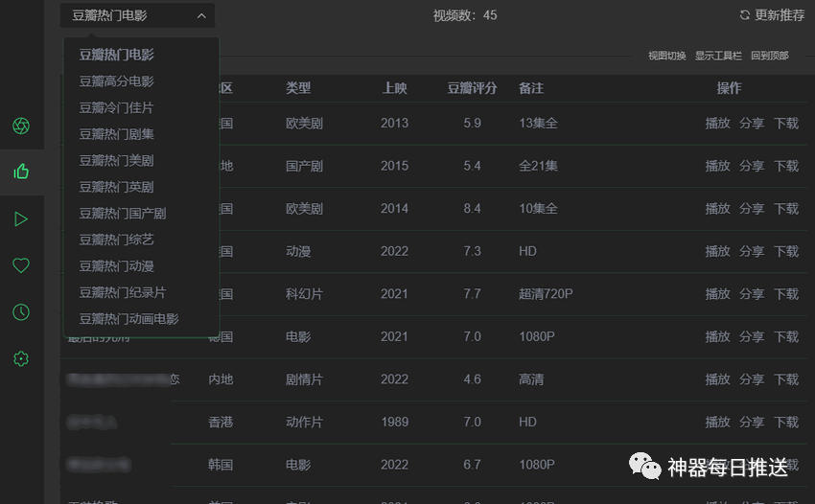Open the gear settings sidebar icon
The image size is (815, 504).
(x=21, y=358)
